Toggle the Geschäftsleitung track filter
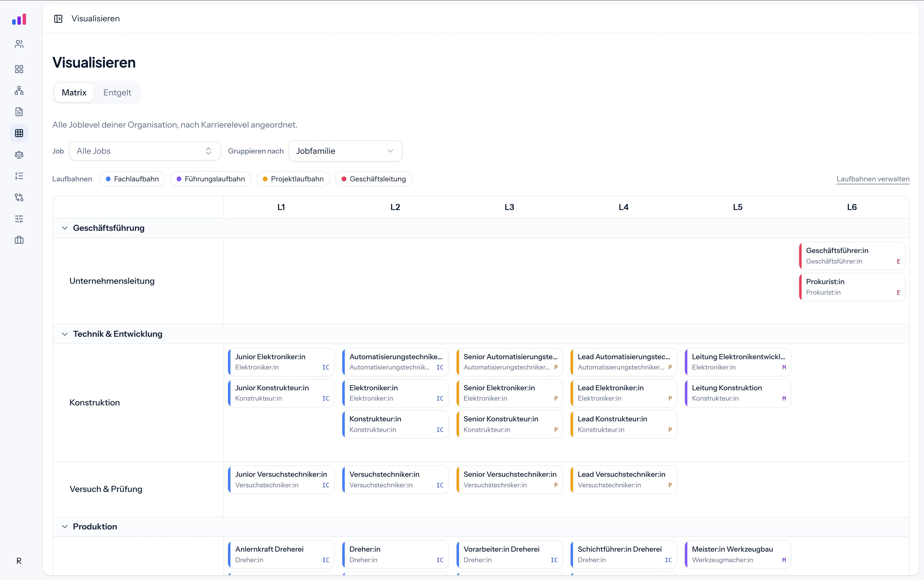This screenshot has width=924, height=580. click(374, 179)
